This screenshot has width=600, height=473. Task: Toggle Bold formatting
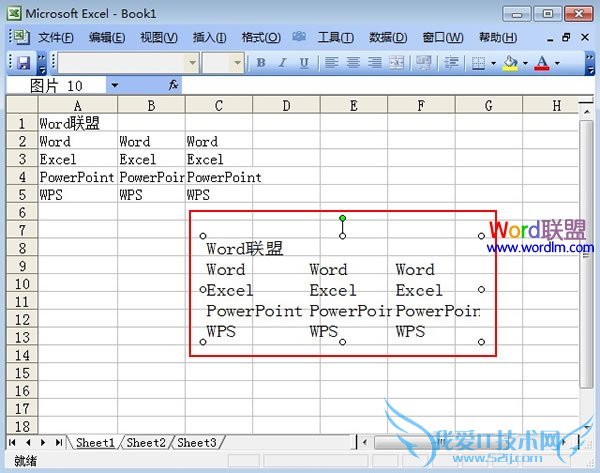pos(261,62)
